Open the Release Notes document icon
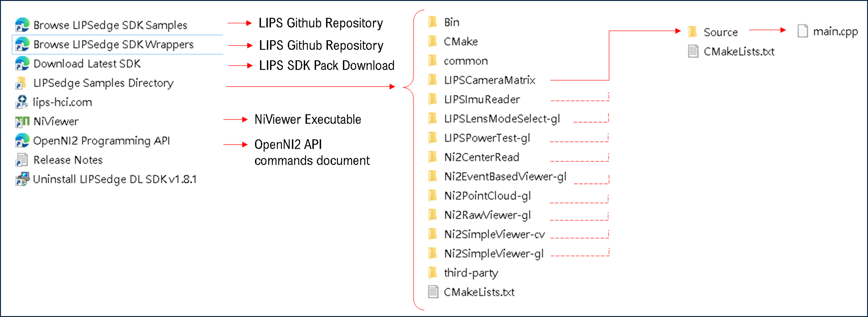868x317 pixels. point(20,160)
